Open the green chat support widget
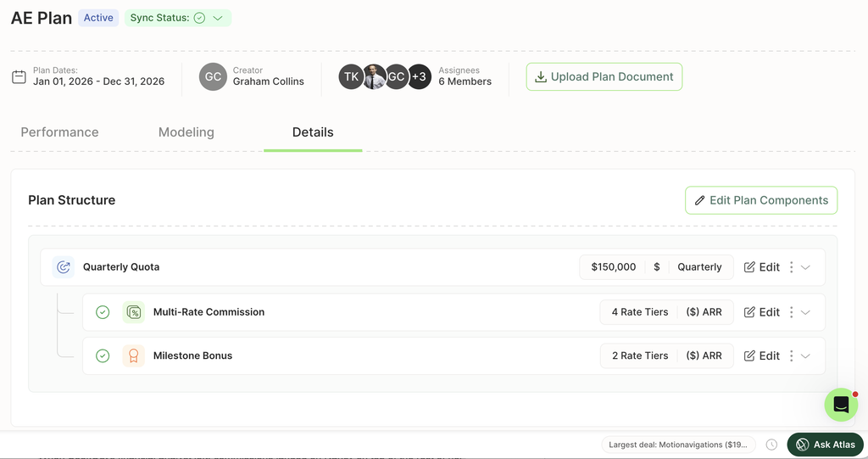This screenshot has width=868, height=459. pyautogui.click(x=841, y=405)
